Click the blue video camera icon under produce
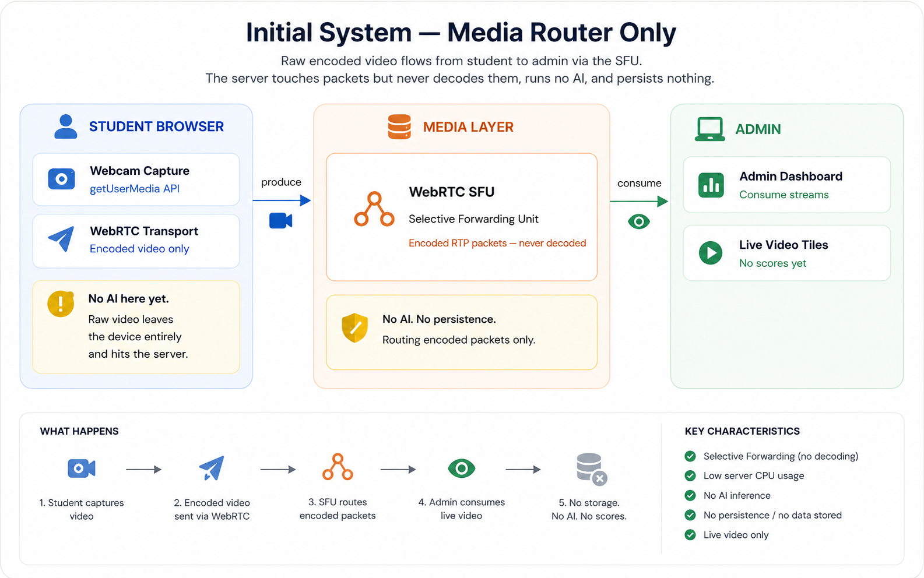Viewport: 924px width, 578px height. 280,220
